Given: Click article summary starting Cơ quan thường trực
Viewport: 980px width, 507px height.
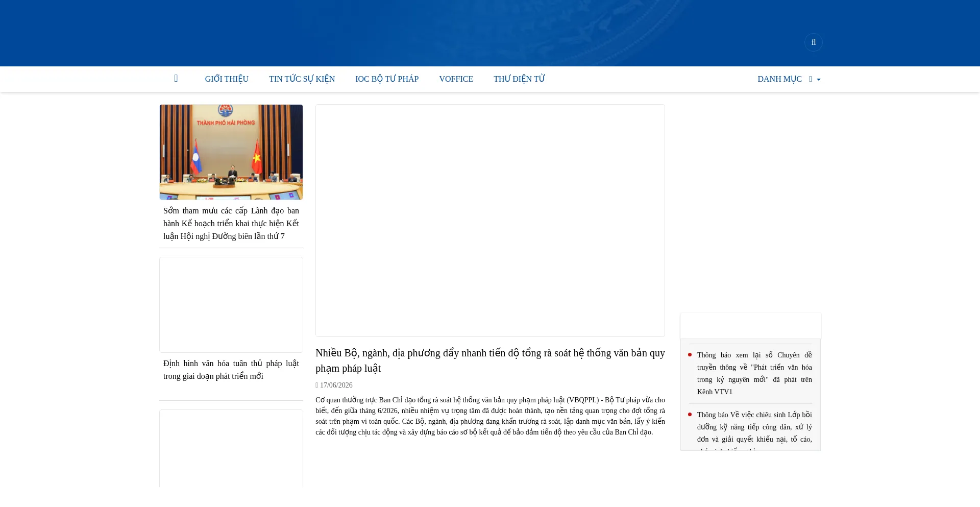Looking at the screenshot, I should point(490,416).
